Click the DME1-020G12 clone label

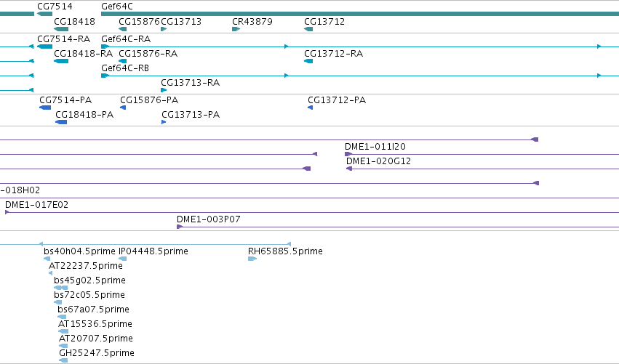[378, 161]
